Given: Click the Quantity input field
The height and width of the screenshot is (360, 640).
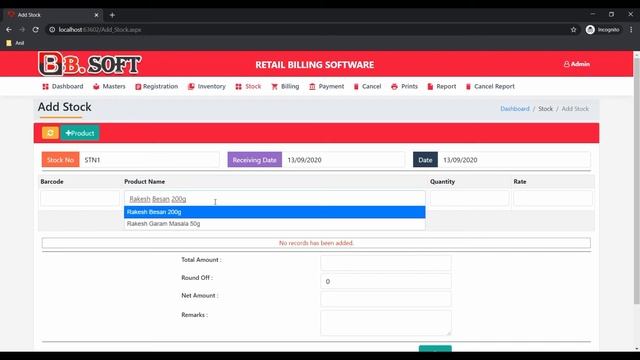Looking at the screenshot, I should click(469, 198).
